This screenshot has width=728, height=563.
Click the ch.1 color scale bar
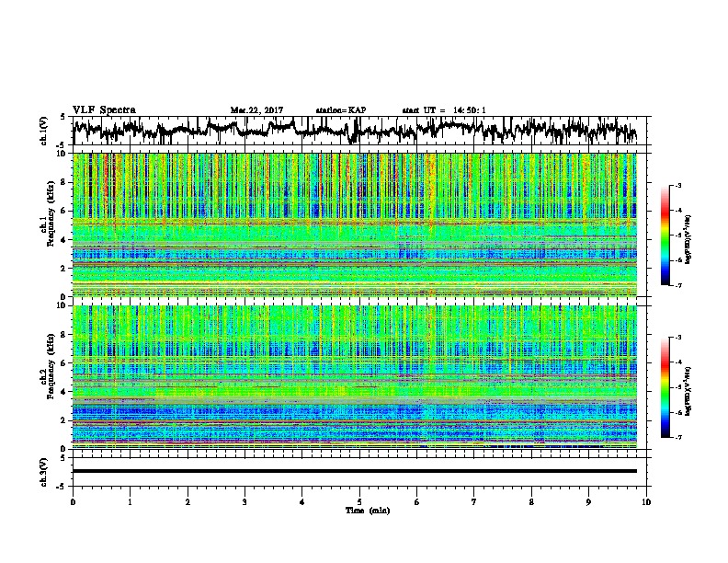pos(665,236)
